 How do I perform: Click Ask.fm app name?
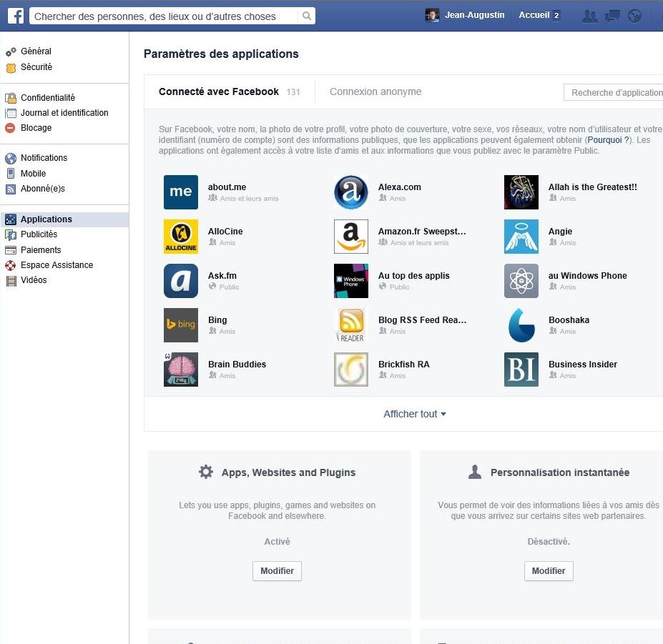(x=222, y=275)
